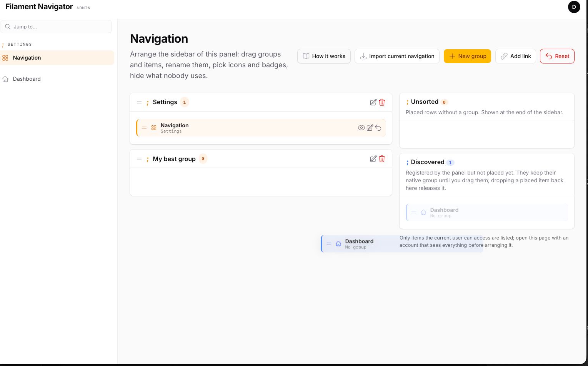Click the Dashboard home icon in the sidebar

pyautogui.click(x=5, y=79)
